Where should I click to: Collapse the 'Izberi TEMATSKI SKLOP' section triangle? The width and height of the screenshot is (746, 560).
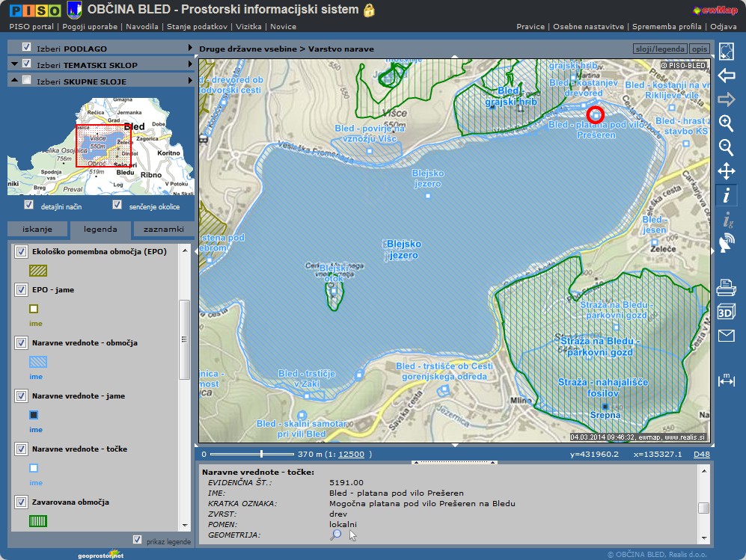click(x=14, y=64)
